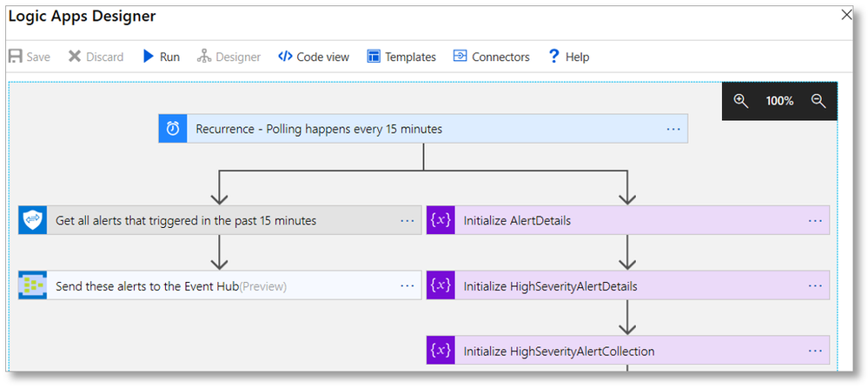868x388 pixels.
Task: Click the Initialize AlertDetails title text
Action: click(517, 221)
